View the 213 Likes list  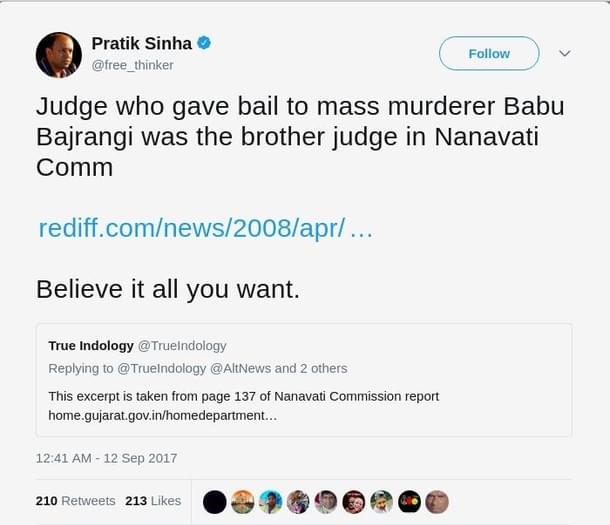153,500
